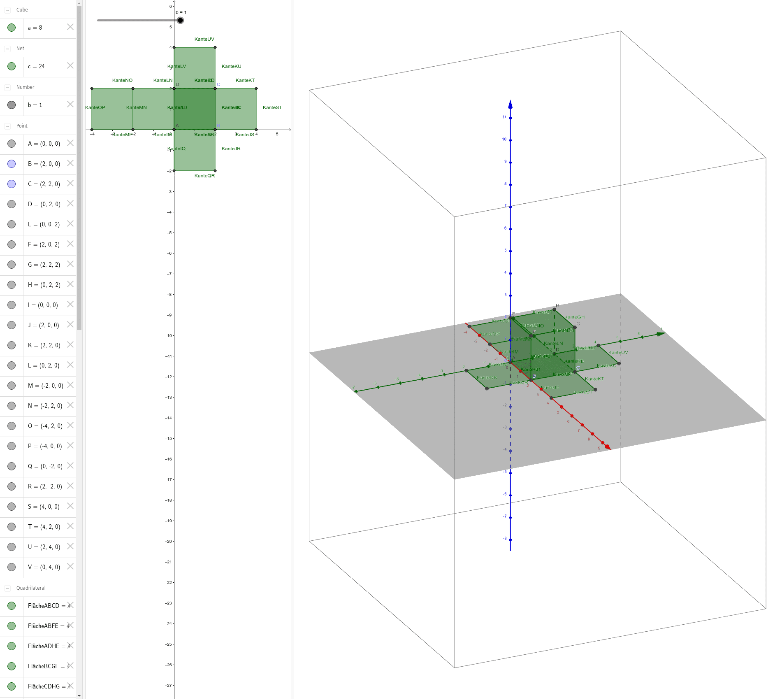
Task: Collapse the Cube category
Action: pyautogui.click(x=7, y=10)
